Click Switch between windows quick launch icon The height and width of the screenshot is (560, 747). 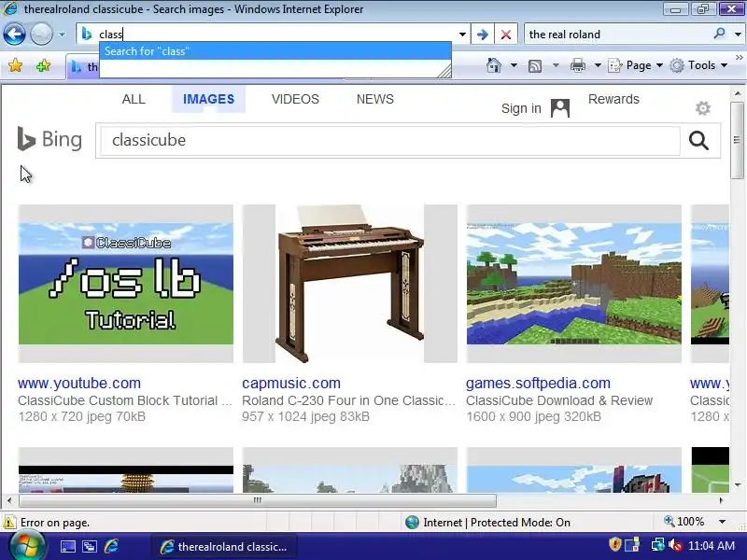(x=90, y=547)
